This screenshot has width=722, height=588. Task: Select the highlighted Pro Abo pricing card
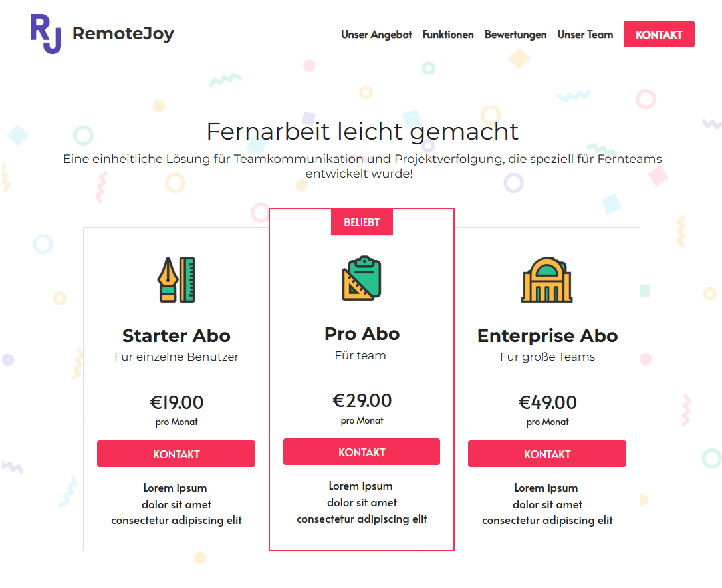pos(362,379)
